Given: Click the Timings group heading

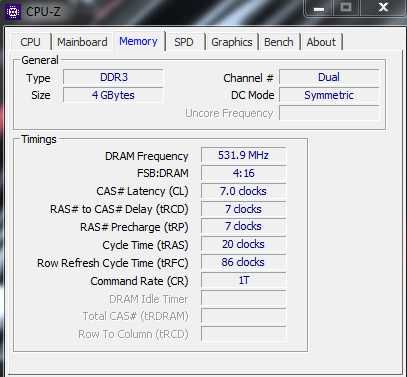Looking at the screenshot, I should (x=39, y=139).
